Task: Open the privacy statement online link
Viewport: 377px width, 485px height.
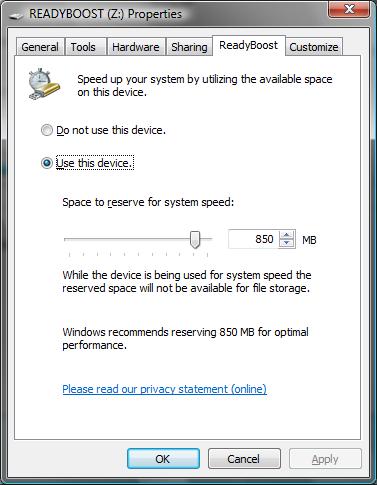Action: click(164, 389)
